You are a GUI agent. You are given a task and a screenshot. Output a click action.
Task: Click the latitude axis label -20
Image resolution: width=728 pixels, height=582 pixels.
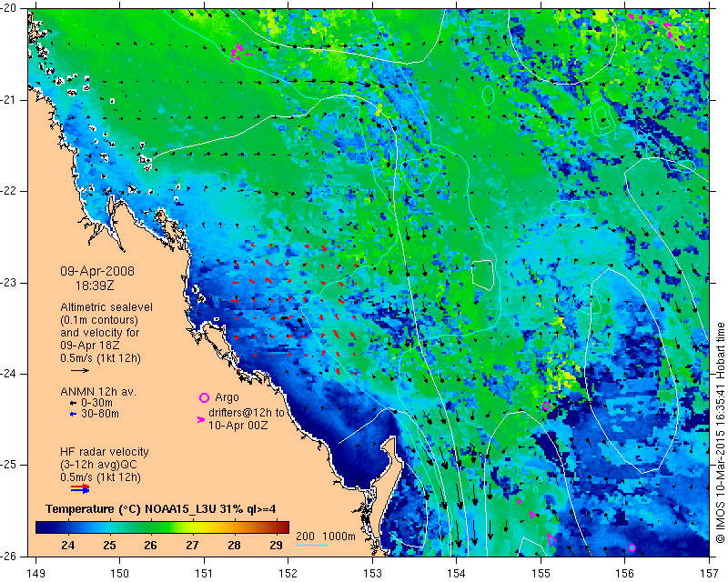pyautogui.click(x=8, y=9)
